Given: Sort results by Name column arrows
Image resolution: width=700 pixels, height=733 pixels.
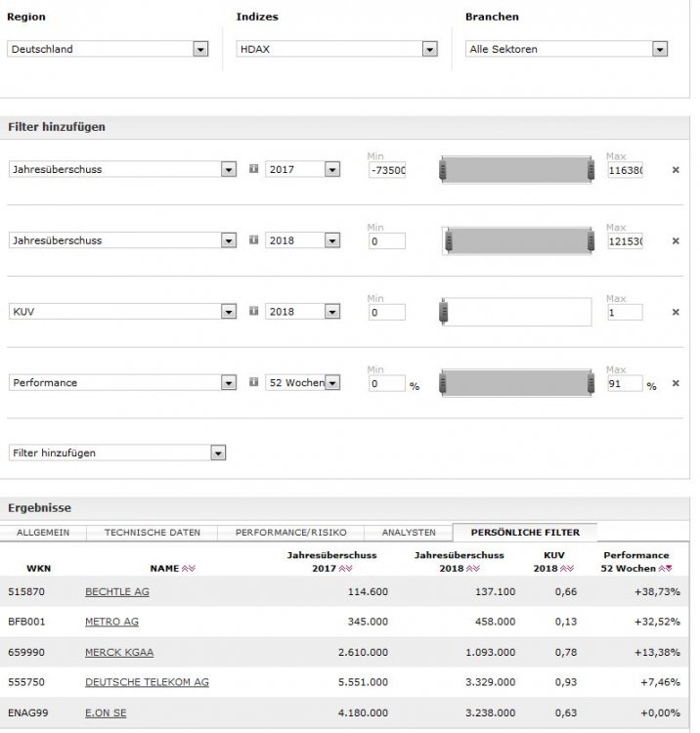Looking at the screenshot, I should point(189,569).
